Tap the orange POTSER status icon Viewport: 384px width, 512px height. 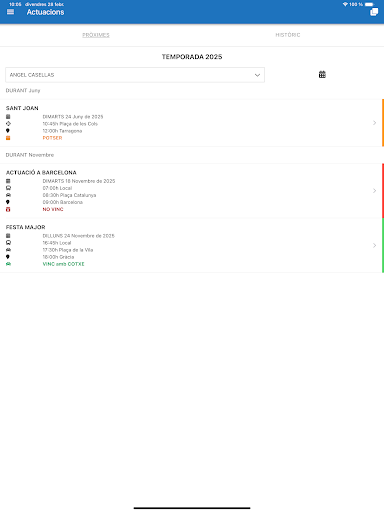[8, 138]
